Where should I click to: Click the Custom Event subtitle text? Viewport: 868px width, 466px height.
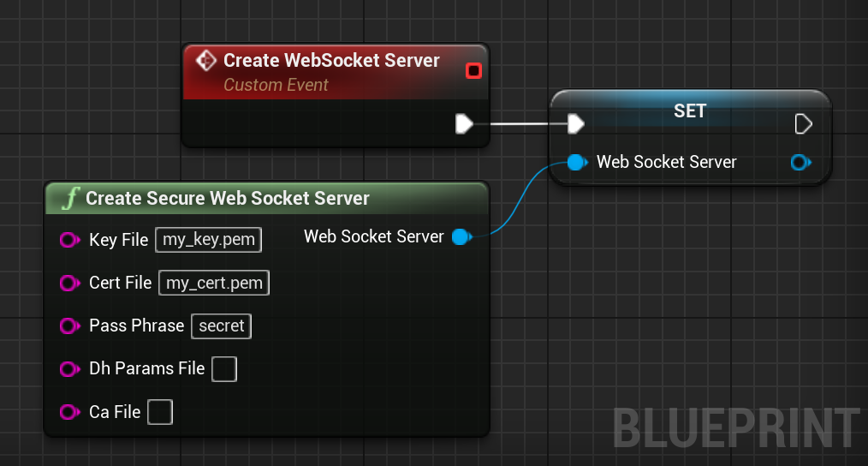pos(276,85)
